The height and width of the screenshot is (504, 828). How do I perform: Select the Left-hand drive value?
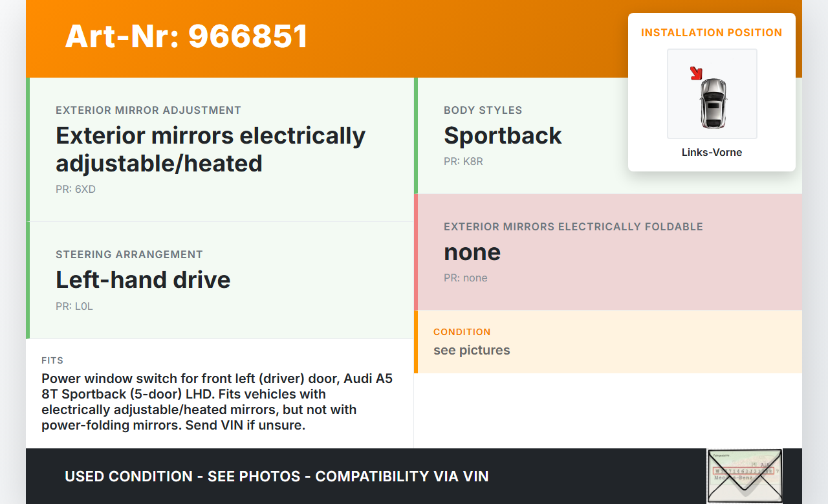click(x=143, y=279)
